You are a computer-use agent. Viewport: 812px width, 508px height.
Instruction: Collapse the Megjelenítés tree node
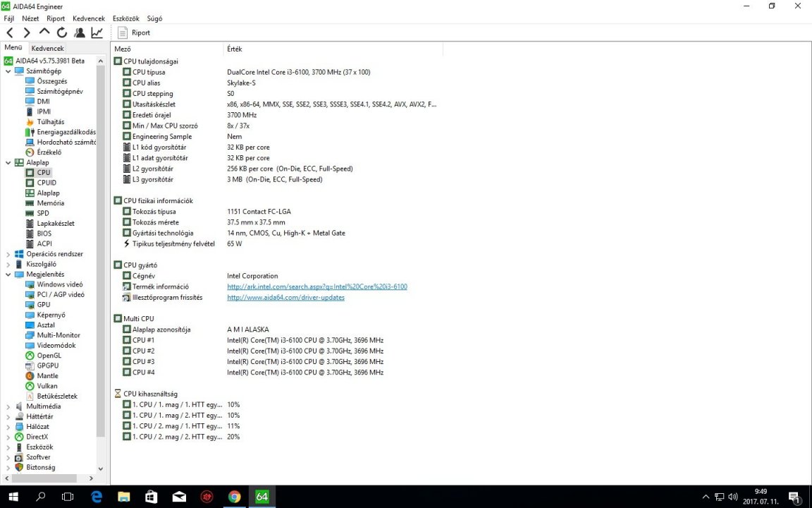coord(8,274)
